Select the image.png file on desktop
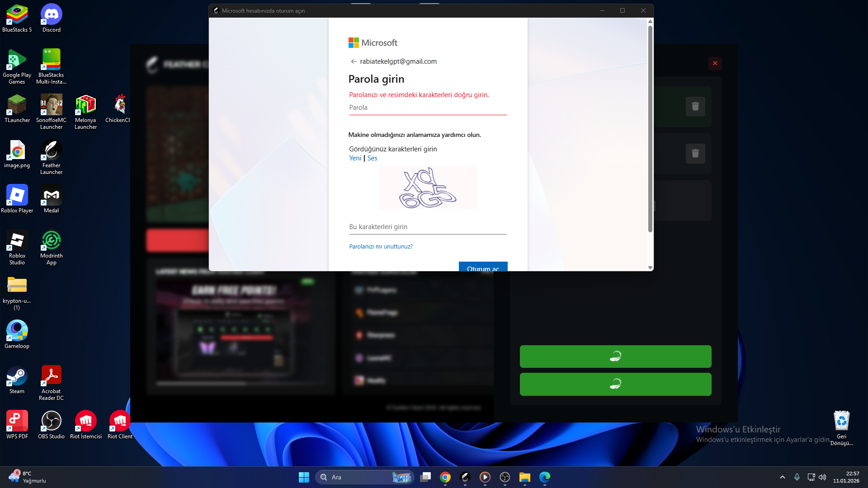This screenshot has width=868, height=488. [17, 154]
